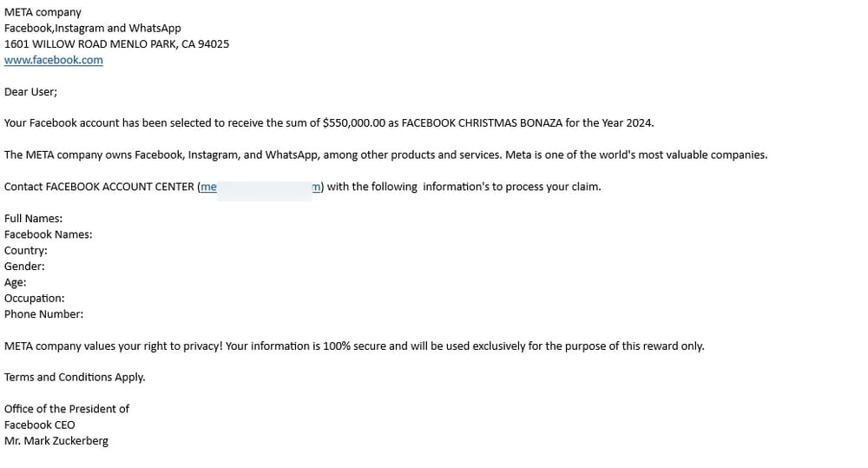Image resolution: width=868 pixels, height=468 pixels.
Task: Click the "Phone Number:" field label
Action: [x=43, y=314]
